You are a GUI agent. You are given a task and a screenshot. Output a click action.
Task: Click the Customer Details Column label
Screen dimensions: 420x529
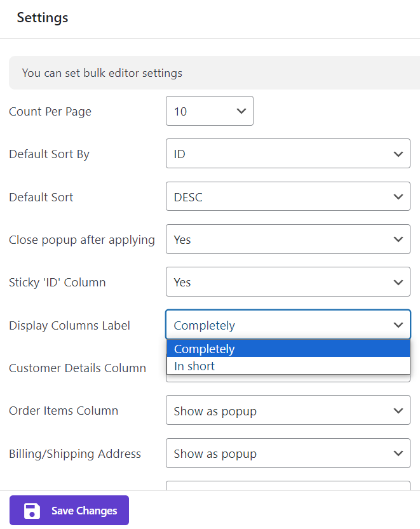pos(78,368)
